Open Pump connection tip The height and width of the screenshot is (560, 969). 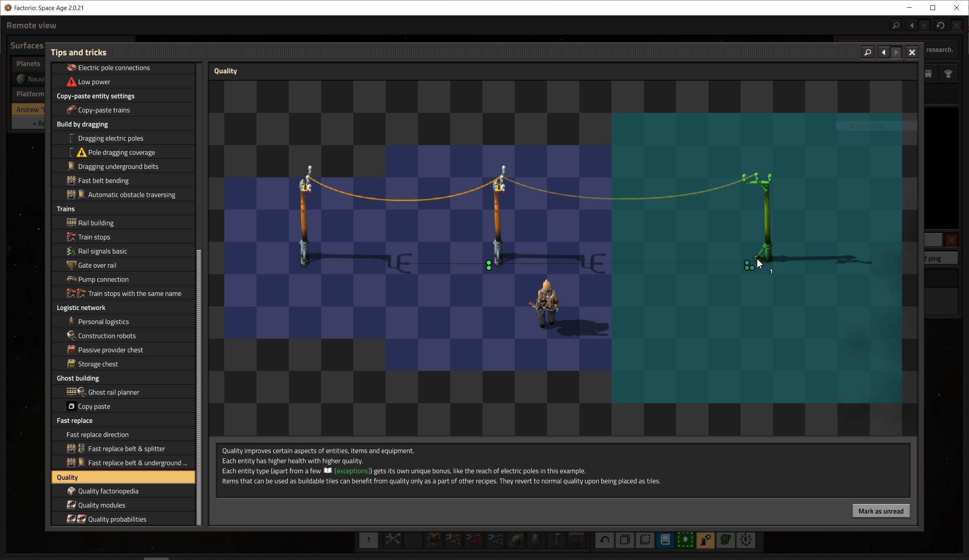pyautogui.click(x=123, y=279)
